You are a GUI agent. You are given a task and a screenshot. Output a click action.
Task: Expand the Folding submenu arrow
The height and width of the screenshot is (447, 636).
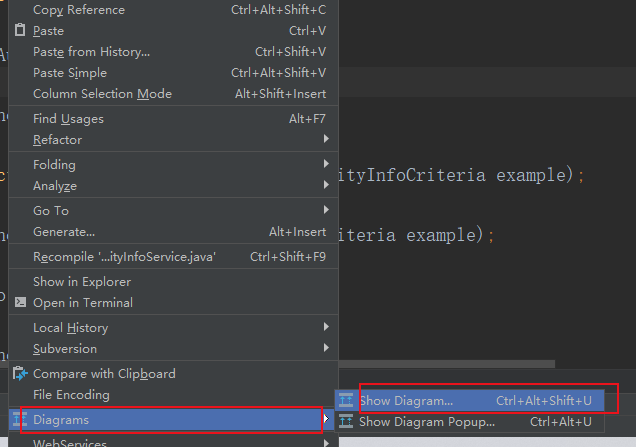tap(326, 163)
